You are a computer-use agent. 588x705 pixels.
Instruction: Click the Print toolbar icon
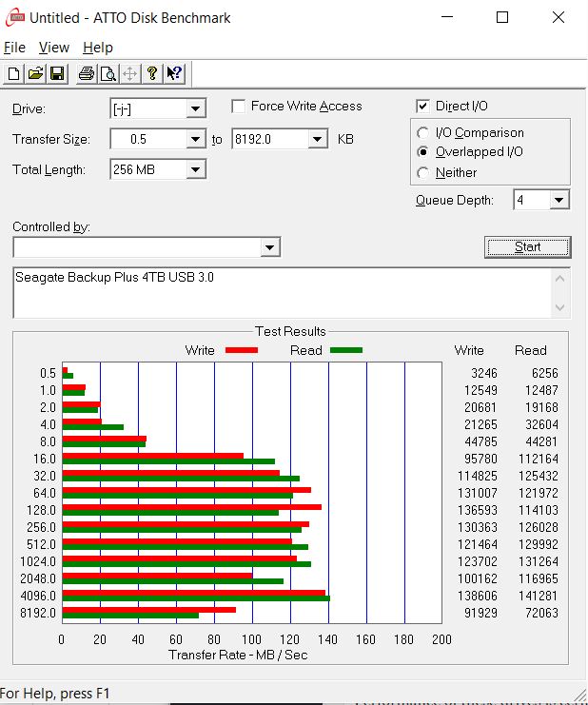[87, 73]
